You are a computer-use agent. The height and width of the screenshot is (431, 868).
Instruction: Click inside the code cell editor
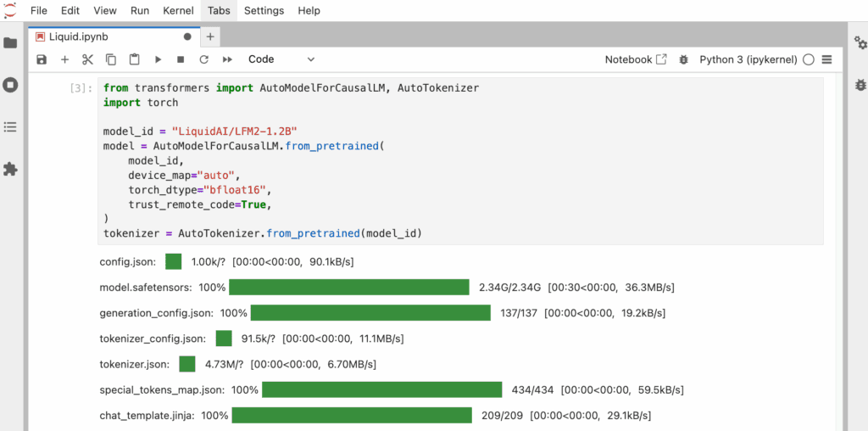[460, 160]
